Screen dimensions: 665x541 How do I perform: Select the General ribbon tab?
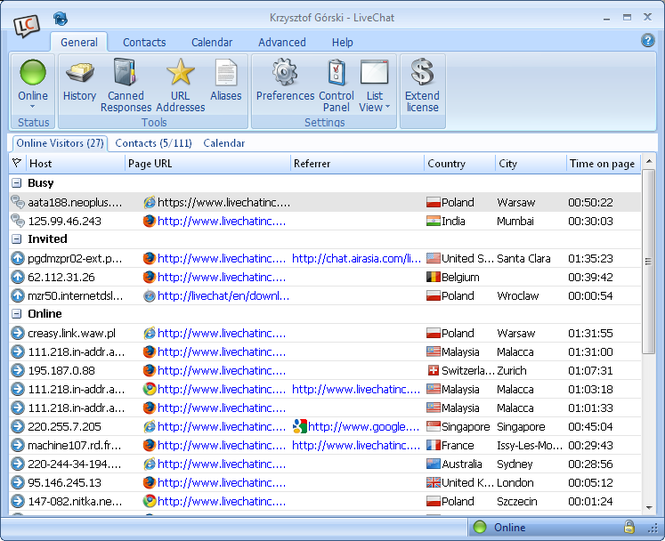(79, 42)
